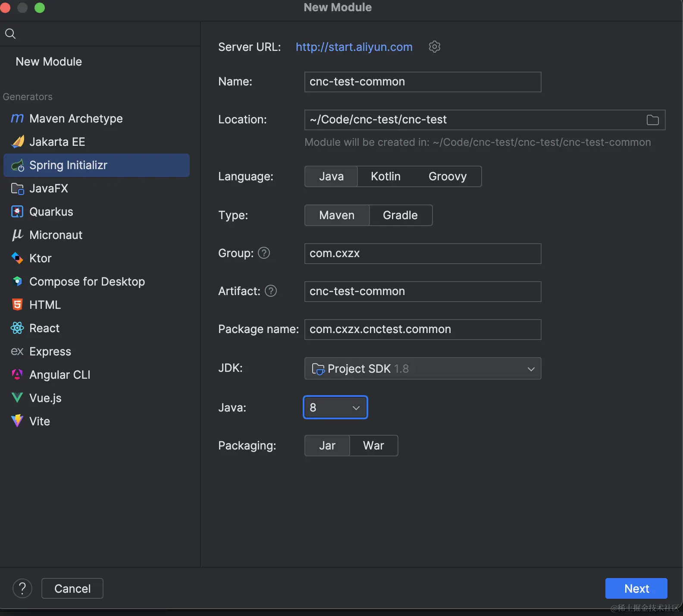Select Spring Initializr generator
Image resolution: width=683 pixels, height=616 pixels.
click(x=97, y=165)
